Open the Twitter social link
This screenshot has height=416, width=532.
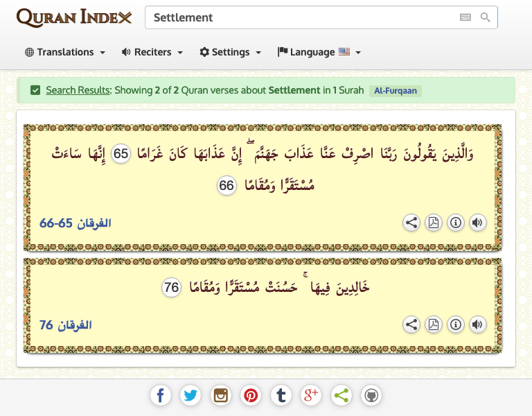click(x=190, y=396)
